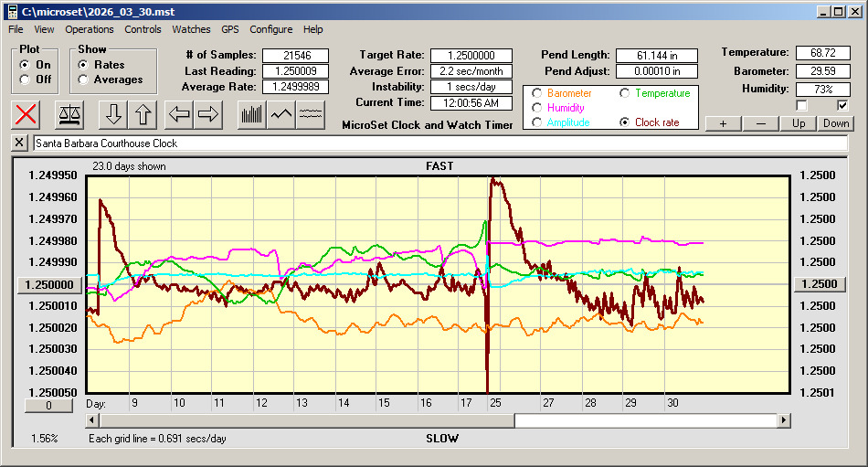Click the plus button beside minus
This screenshot has height=467, width=868.
723,123
